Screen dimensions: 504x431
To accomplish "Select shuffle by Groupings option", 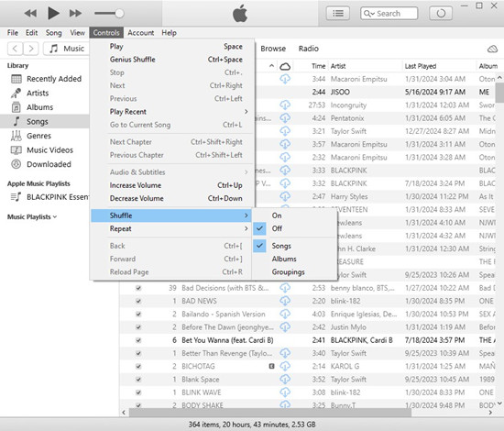I will coord(294,272).
